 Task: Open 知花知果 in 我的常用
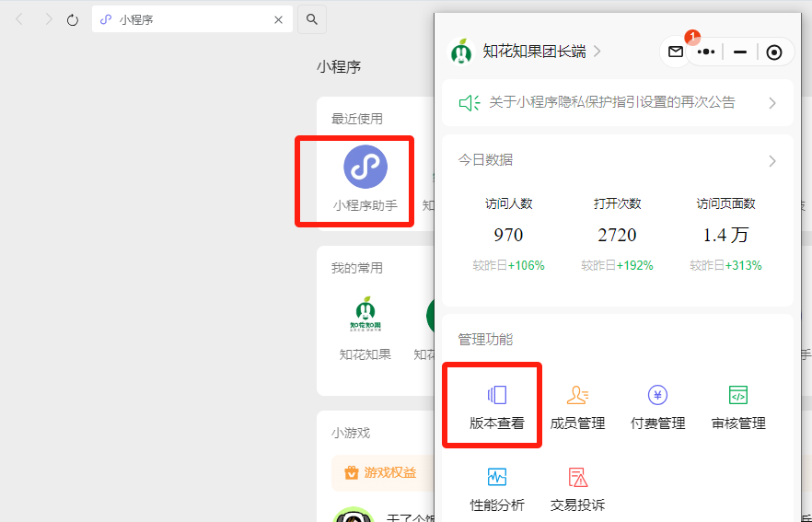365,329
